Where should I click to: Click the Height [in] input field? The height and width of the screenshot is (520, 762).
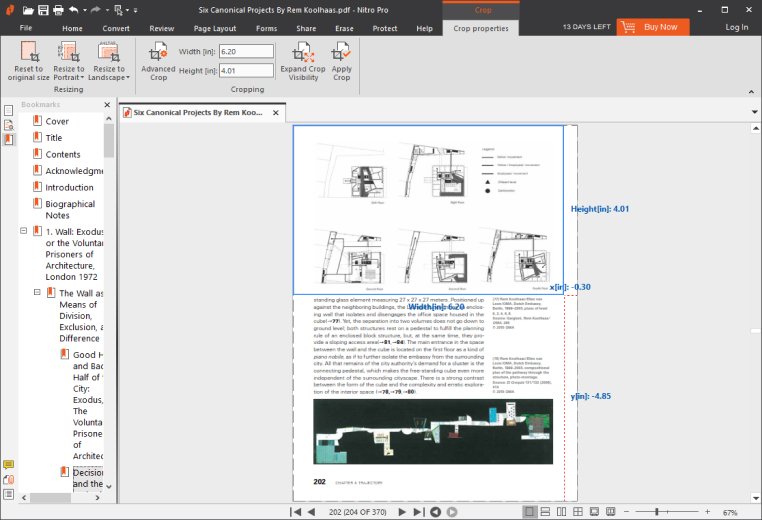click(246, 70)
